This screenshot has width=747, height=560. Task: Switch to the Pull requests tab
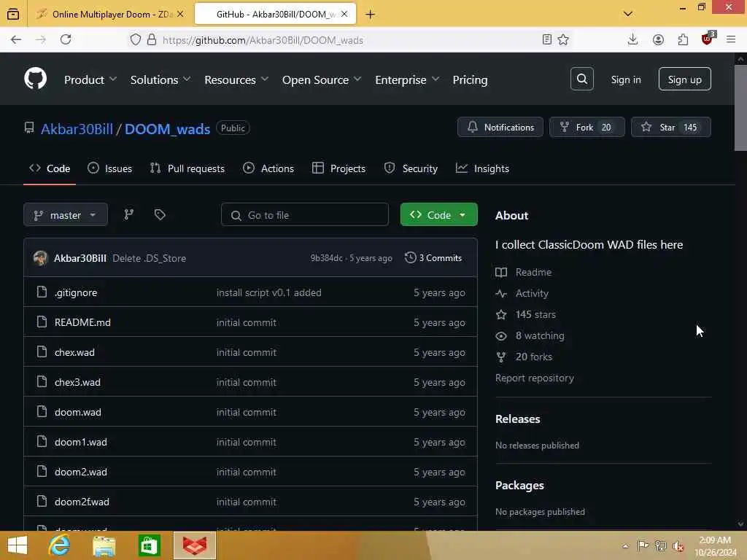click(187, 168)
